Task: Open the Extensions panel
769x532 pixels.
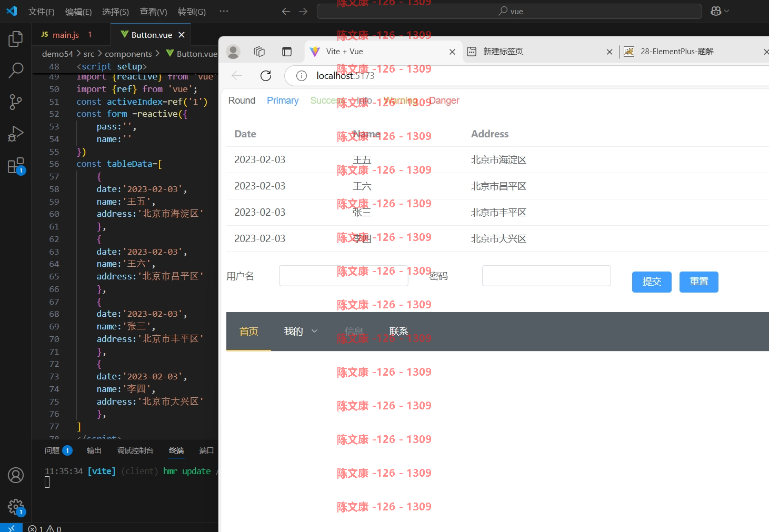Action: [16, 166]
